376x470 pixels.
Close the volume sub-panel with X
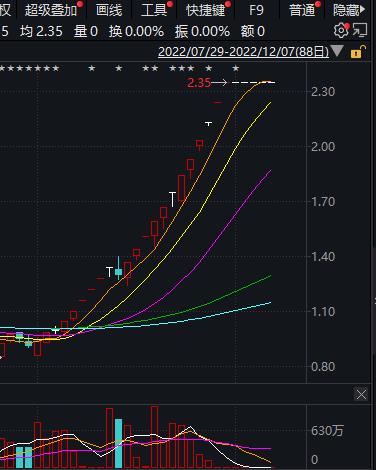pyautogui.click(x=361, y=395)
